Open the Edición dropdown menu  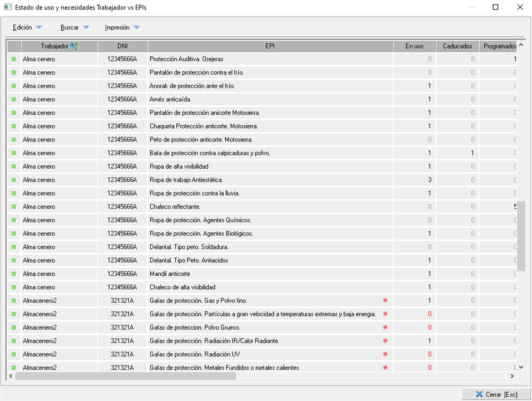[27, 27]
